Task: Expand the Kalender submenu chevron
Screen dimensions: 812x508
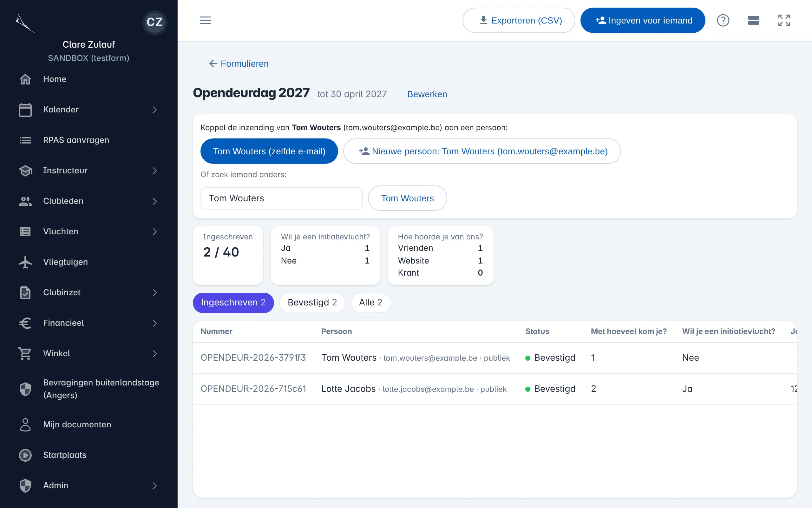Action: pyautogui.click(x=154, y=110)
